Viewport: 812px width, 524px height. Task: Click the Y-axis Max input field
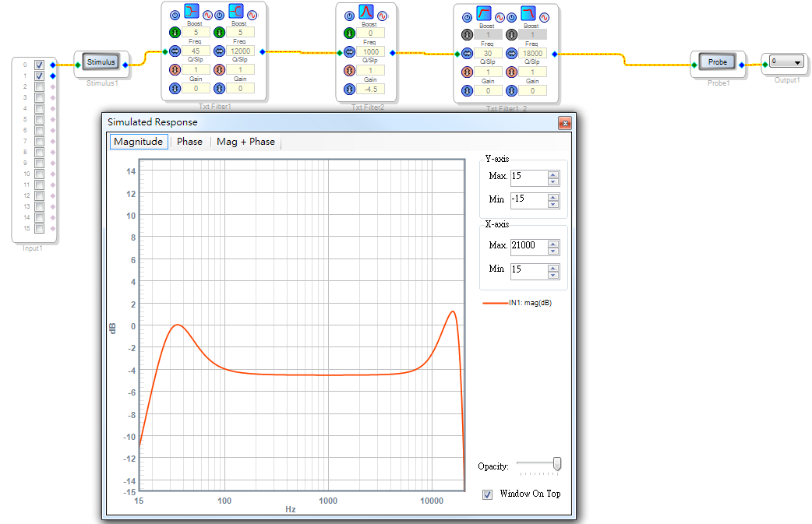[x=529, y=178]
